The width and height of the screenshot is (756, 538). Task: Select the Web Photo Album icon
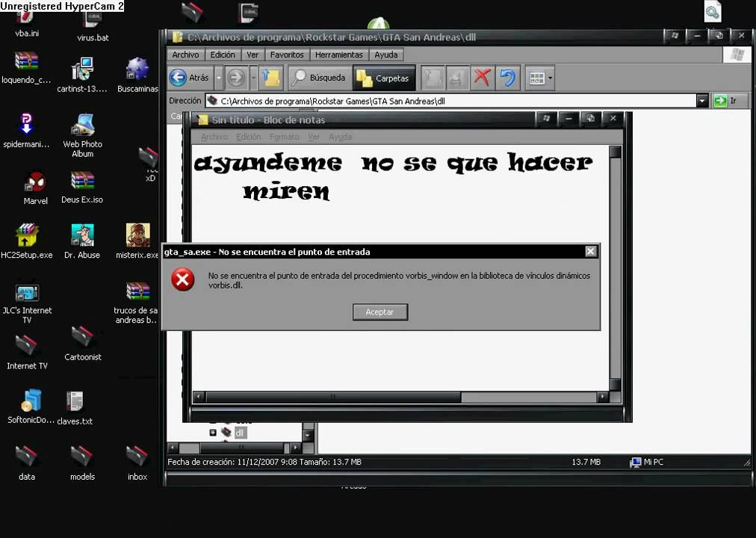pos(82,135)
